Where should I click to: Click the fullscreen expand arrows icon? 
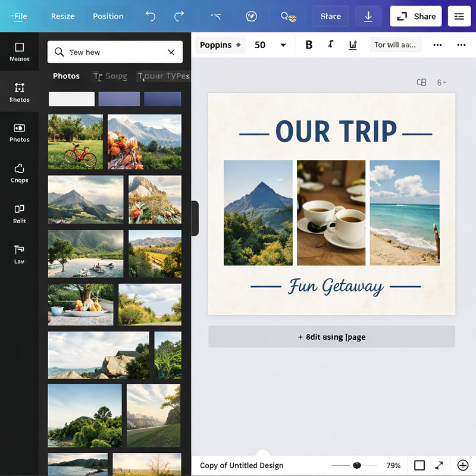pos(439,465)
